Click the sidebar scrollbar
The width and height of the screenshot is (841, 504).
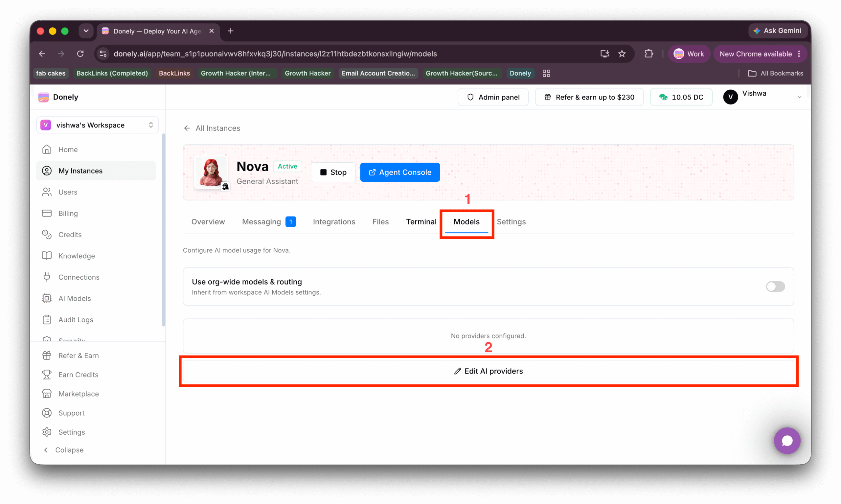(164, 230)
